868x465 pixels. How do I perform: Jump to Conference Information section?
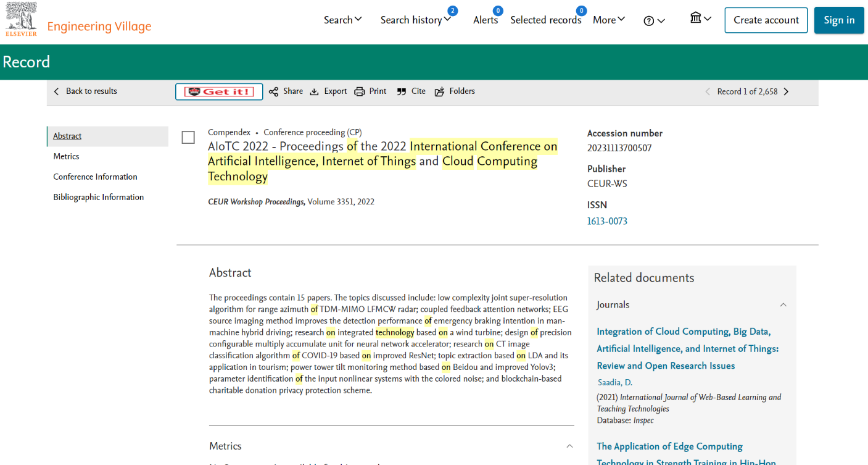[x=95, y=177]
